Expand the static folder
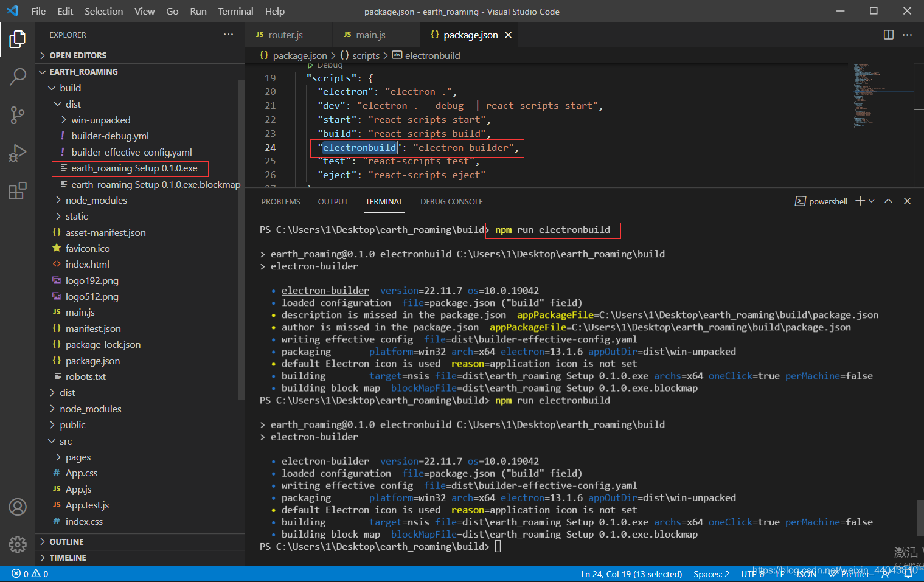This screenshot has width=924, height=582. pos(140,216)
